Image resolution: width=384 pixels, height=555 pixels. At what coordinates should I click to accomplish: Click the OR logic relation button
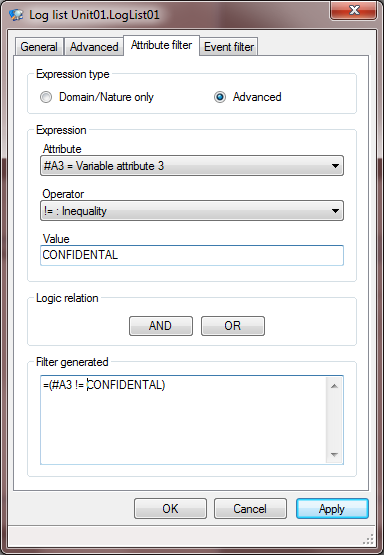click(233, 326)
